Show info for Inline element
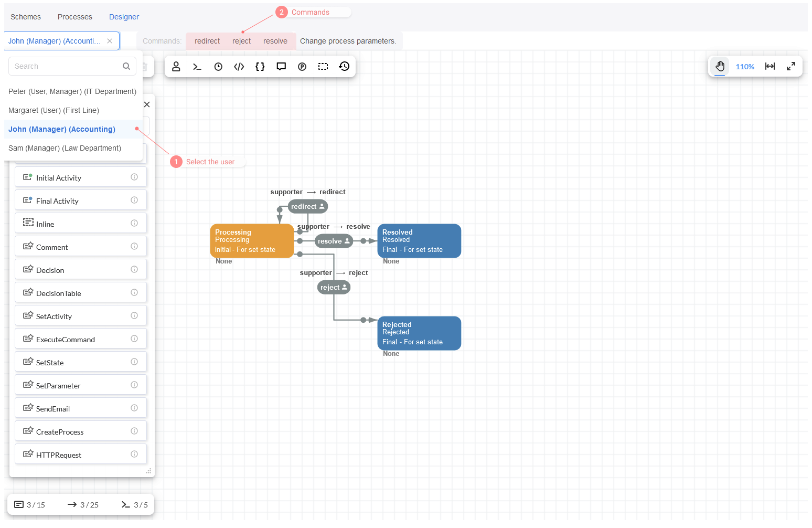Image resolution: width=812 pixels, height=528 pixels. (134, 223)
